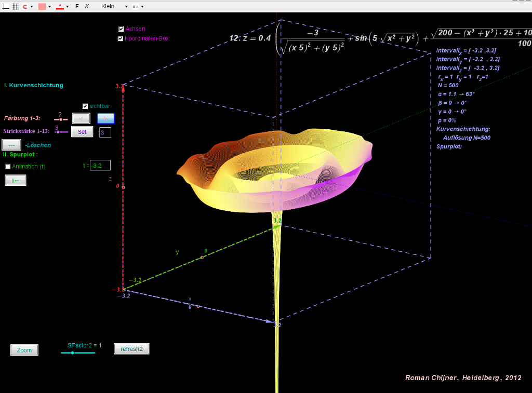This screenshot has height=393, width=532.
Task: Toggle the grid display icon
Action: (15, 6)
